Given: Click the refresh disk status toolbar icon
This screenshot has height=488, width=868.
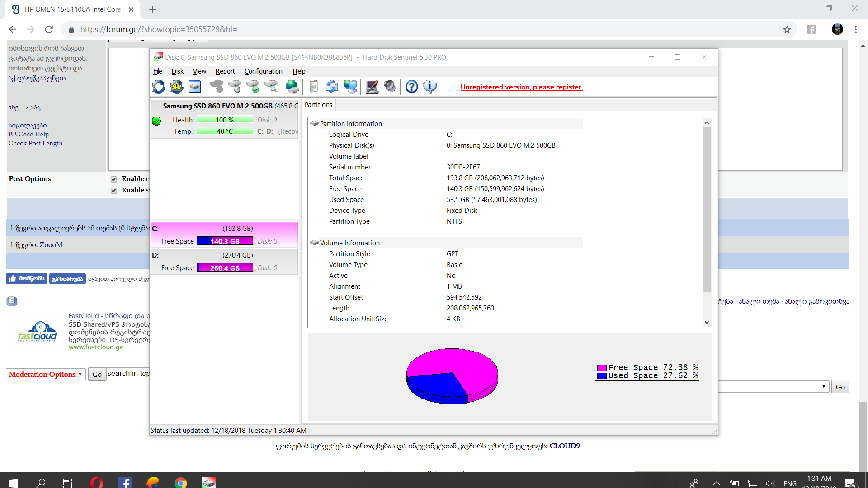Looking at the screenshot, I should pyautogui.click(x=159, y=87).
